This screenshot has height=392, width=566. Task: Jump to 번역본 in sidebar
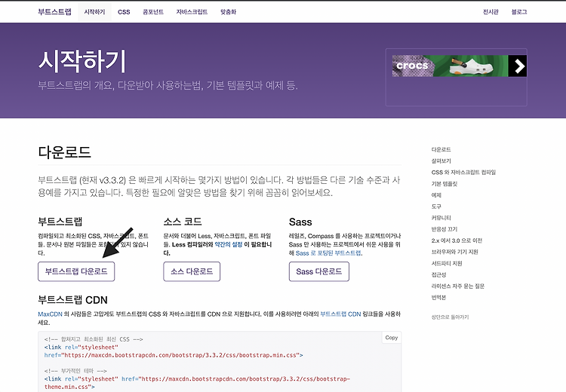point(439,298)
